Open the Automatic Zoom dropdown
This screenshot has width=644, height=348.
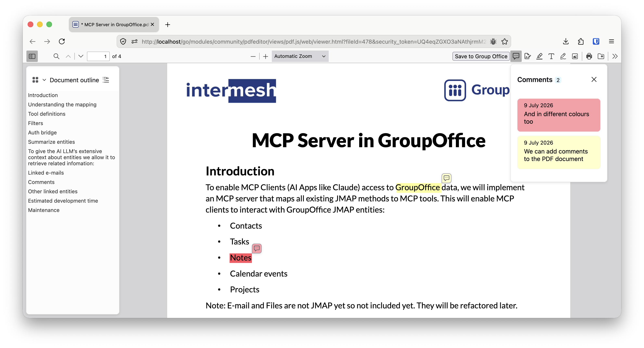300,56
